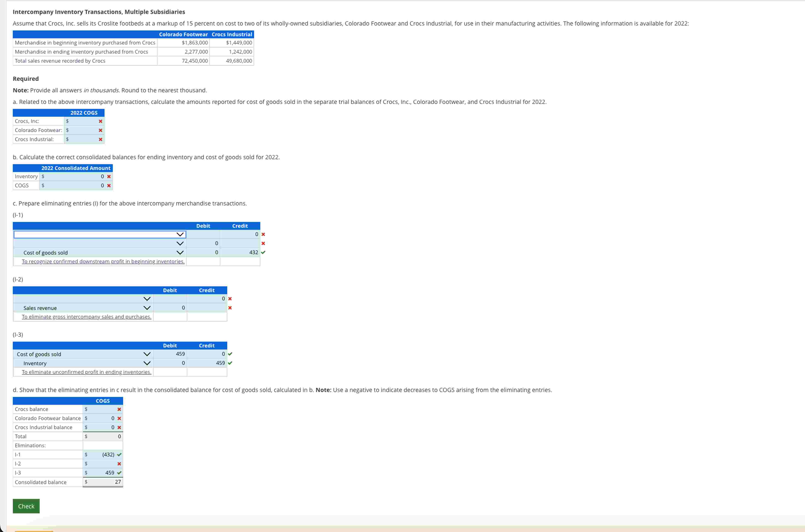Open the explanation link about gross intercompany sales
Viewport: 805px width, 532px height.
coord(86,317)
